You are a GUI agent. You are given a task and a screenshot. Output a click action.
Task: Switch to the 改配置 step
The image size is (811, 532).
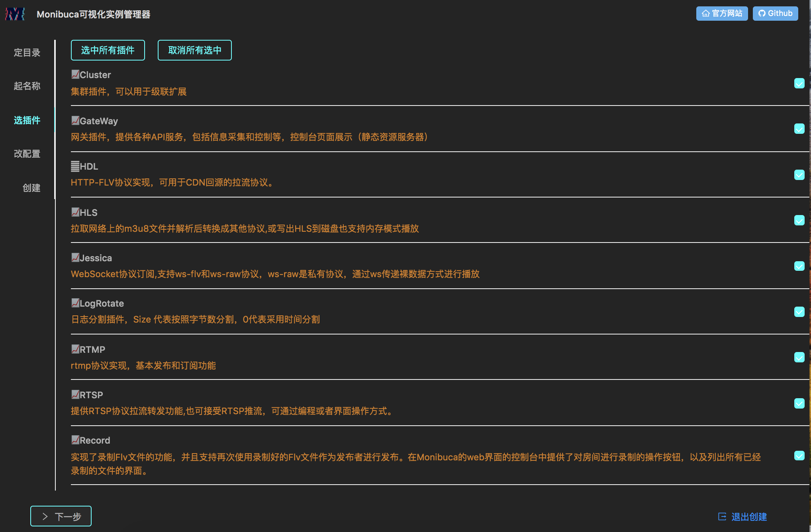tap(27, 154)
